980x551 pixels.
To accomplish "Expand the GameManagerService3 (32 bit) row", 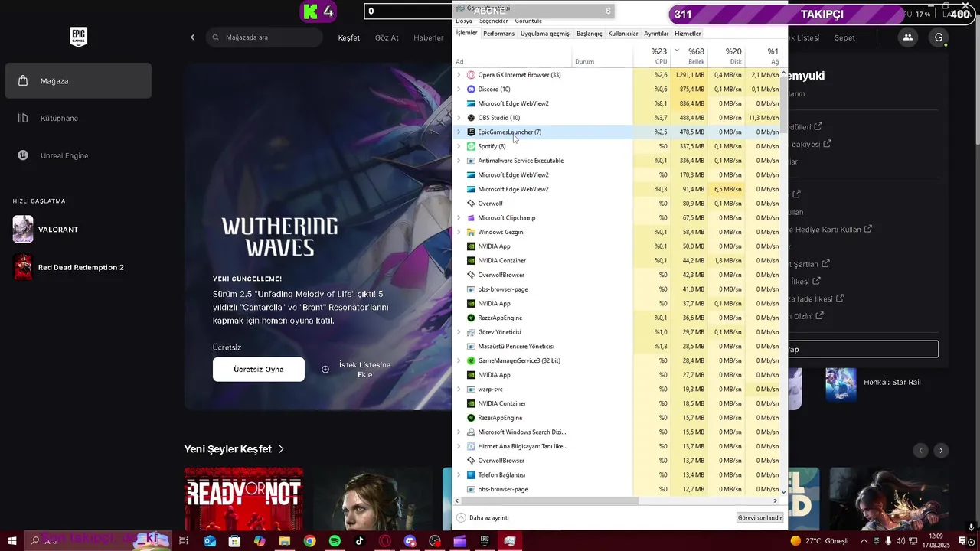I will click(x=459, y=360).
